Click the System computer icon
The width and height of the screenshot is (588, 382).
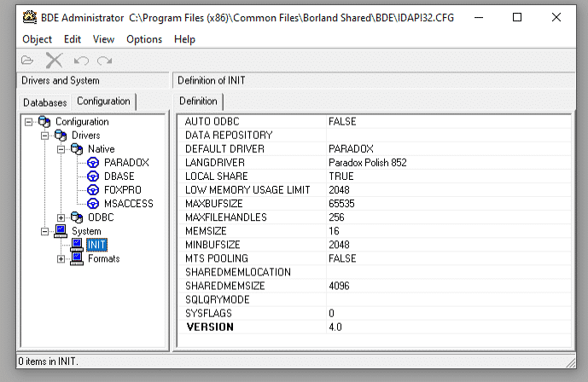pyautogui.click(x=61, y=231)
